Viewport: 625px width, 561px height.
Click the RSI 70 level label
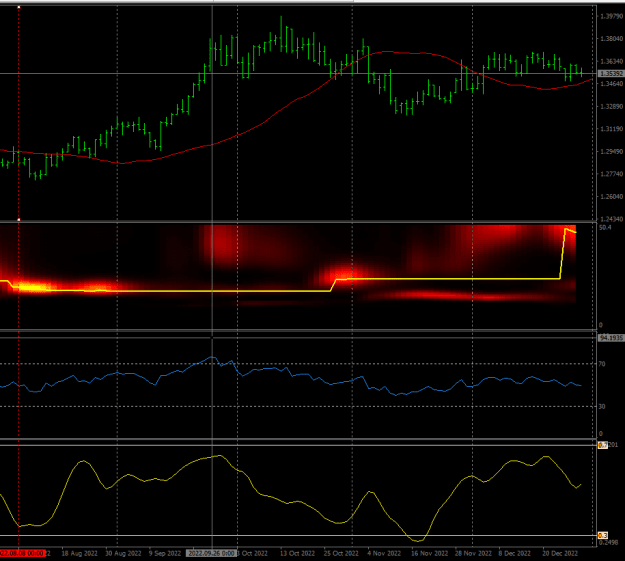(602, 364)
